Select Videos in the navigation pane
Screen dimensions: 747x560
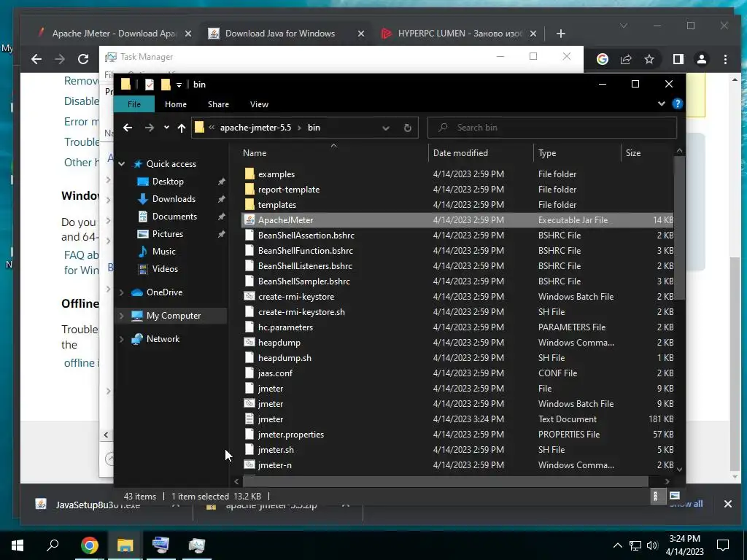coord(165,269)
